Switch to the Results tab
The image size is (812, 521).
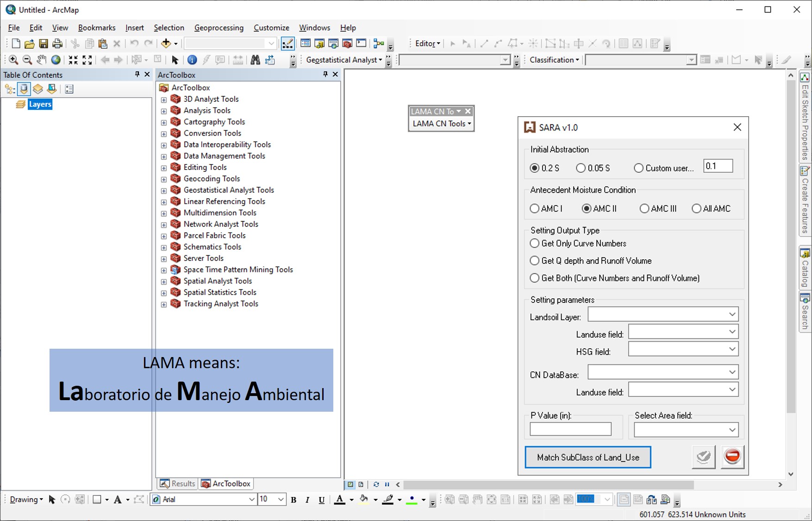178,483
